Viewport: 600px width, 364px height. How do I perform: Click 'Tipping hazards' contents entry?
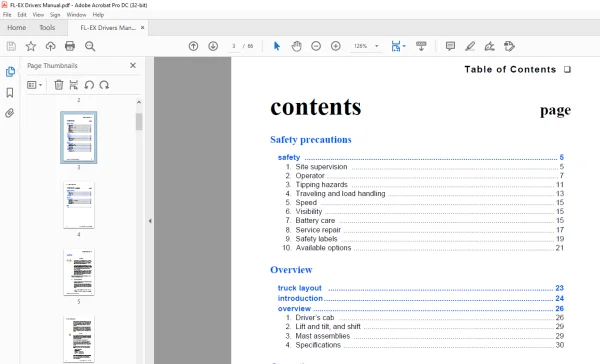point(321,184)
